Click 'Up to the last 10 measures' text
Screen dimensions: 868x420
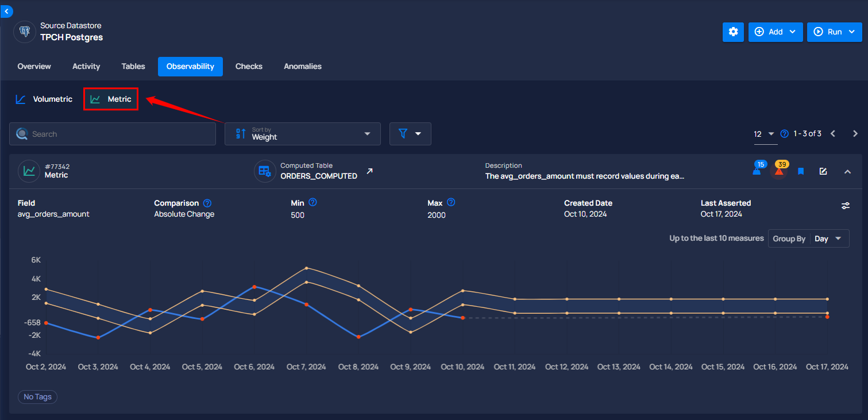coord(716,238)
